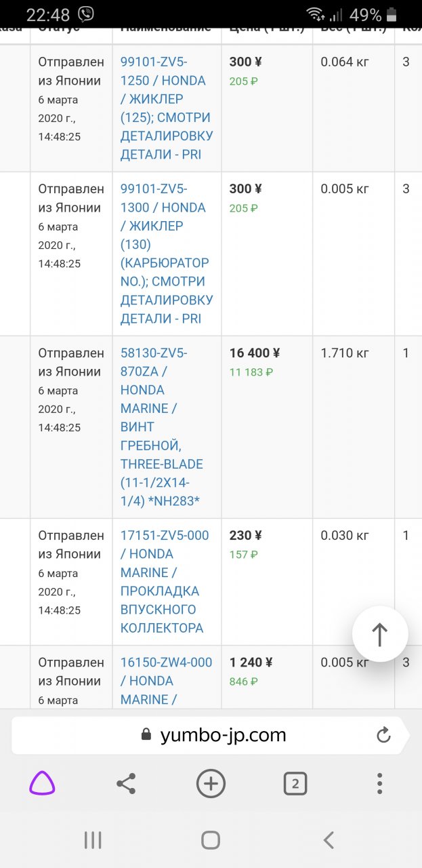Open a new tab with plus icon
This screenshot has height=868, width=422.
tap(211, 784)
